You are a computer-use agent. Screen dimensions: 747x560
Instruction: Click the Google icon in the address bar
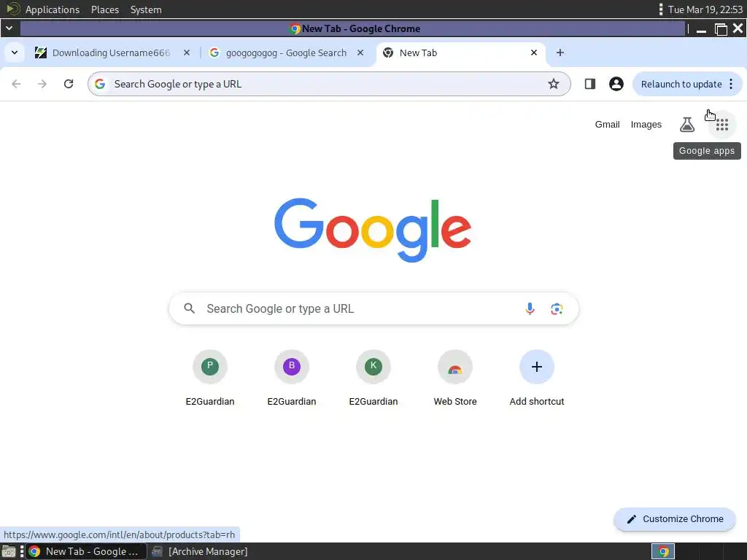tap(100, 84)
